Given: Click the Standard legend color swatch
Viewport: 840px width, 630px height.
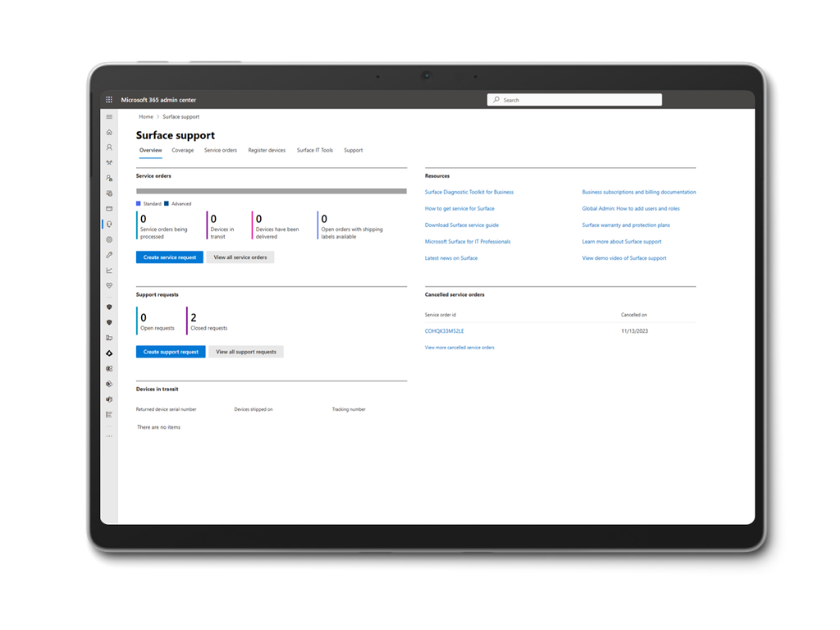Looking at the screenshot, I should coord(138,203).
